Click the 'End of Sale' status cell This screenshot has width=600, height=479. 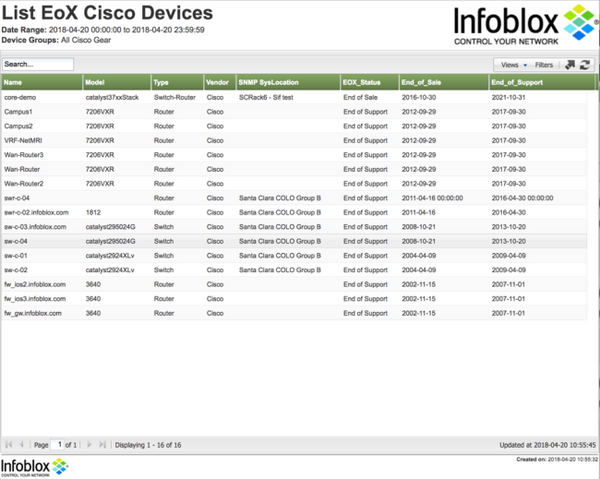coord(360,98)
